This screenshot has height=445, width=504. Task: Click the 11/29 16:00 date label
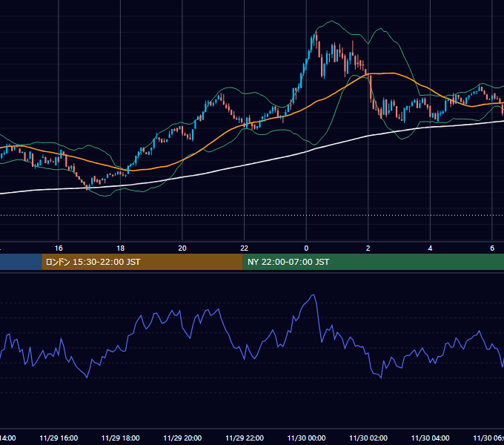(x=59, y=438)
